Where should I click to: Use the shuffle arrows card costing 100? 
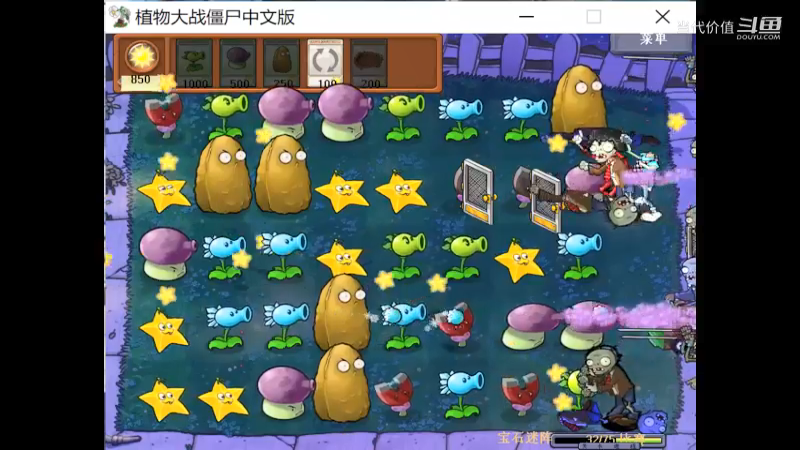tap(325, 63)
